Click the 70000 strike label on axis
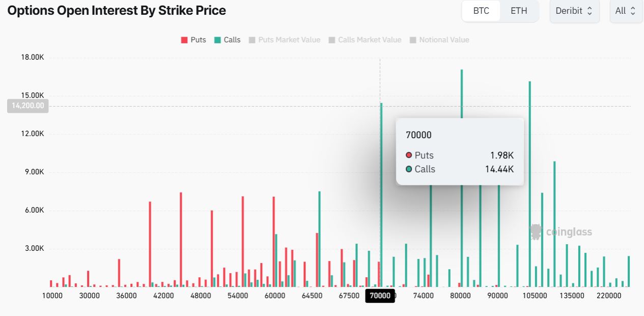 [380, 296]
